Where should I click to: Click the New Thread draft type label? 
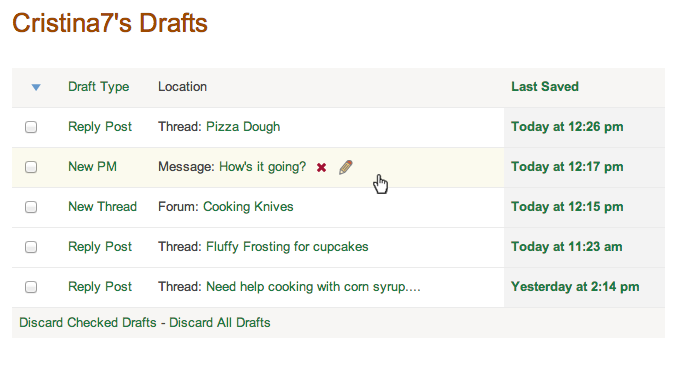(103, 207)
